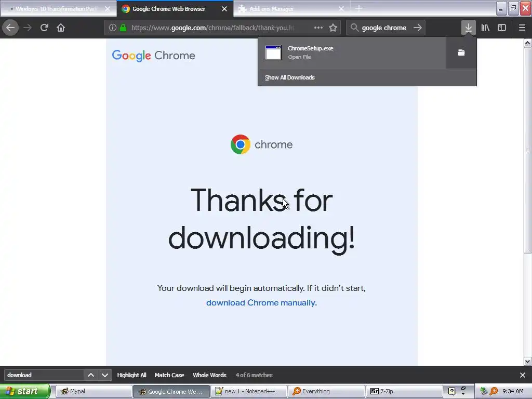Open the hamburger application menu
Screen dimensions: 532x399
[x=522, y=28]
